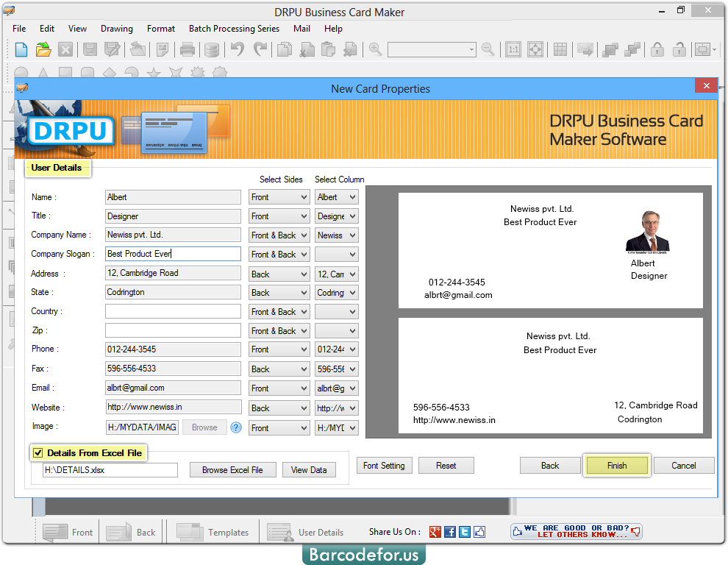The image size is (728, 565).
Task: Click the front card preview thumbnail
Action: point(551,250)
